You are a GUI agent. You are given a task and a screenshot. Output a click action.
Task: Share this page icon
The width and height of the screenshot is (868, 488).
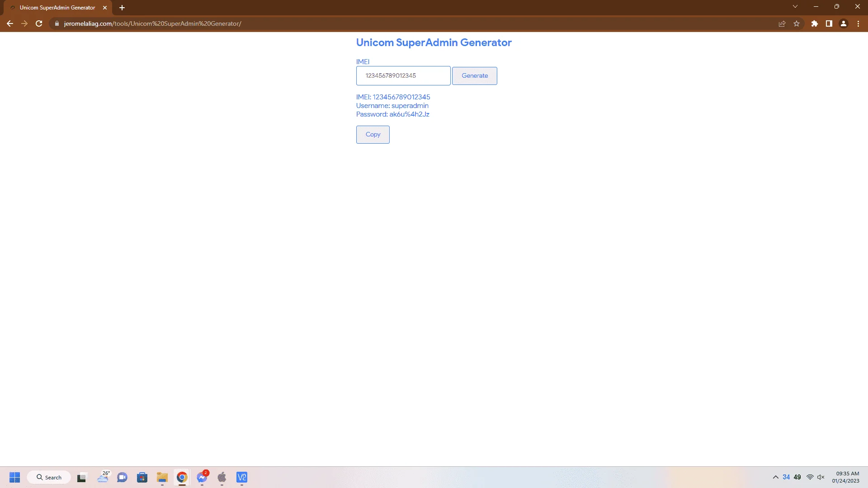782,23
